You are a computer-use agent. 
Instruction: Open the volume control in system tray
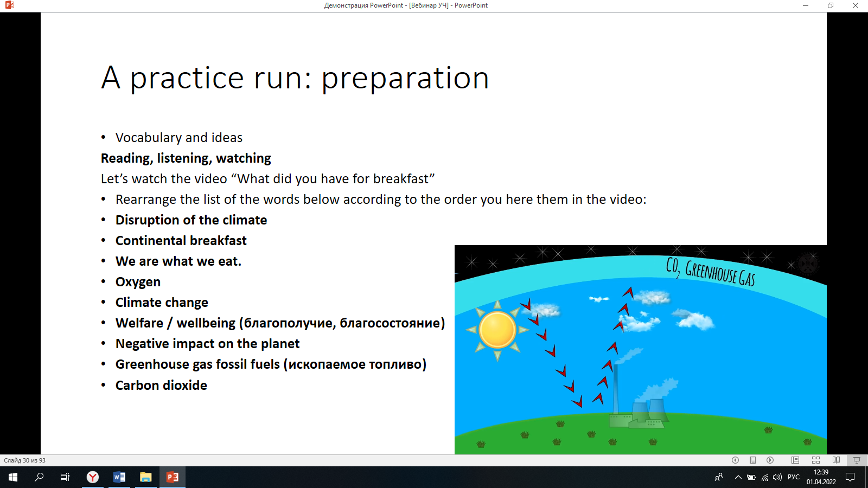[777, 477]
